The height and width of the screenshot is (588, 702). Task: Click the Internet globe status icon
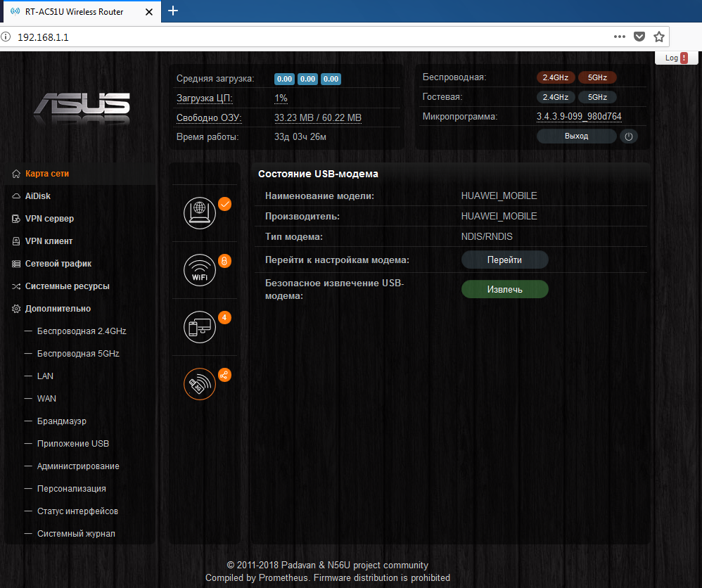tap(200, 212)
